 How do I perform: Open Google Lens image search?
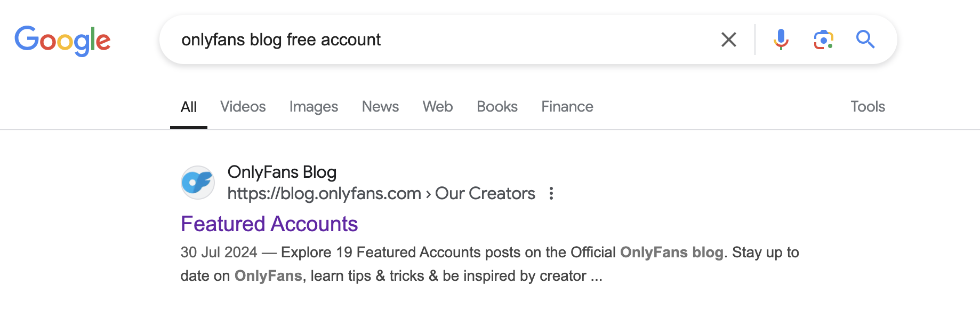point(823,39)
